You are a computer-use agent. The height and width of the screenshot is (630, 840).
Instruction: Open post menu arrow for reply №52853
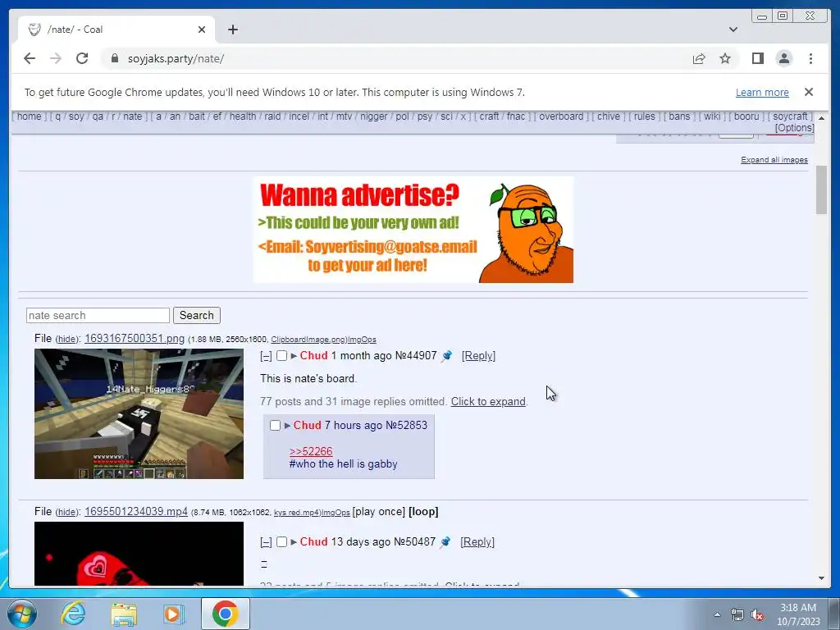(x=287, y=426)
